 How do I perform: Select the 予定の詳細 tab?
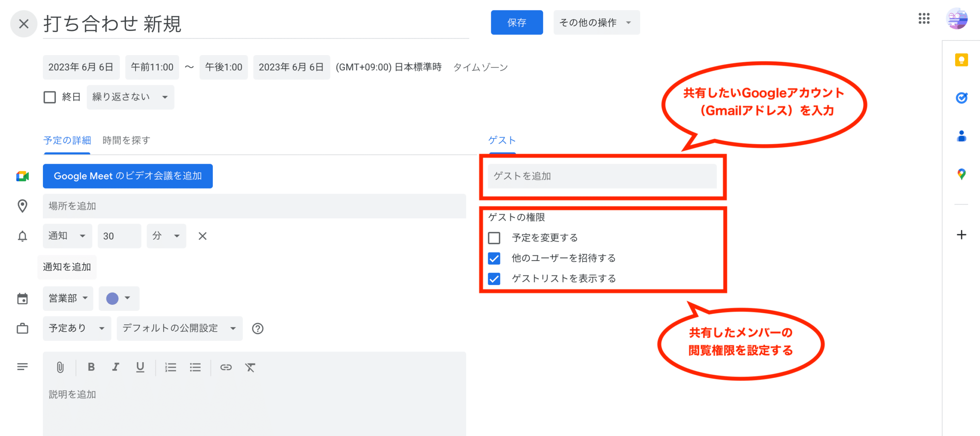pyautogui.click(x=67, y=140)
